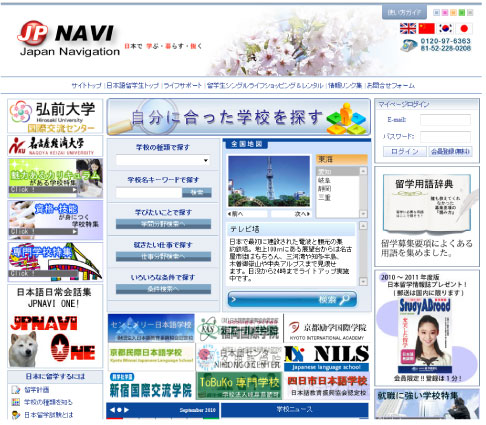Open 情報リンク集 in the navigation bar
The height and width of the screenshot is (425, 486).
click(x=345, y=86)
